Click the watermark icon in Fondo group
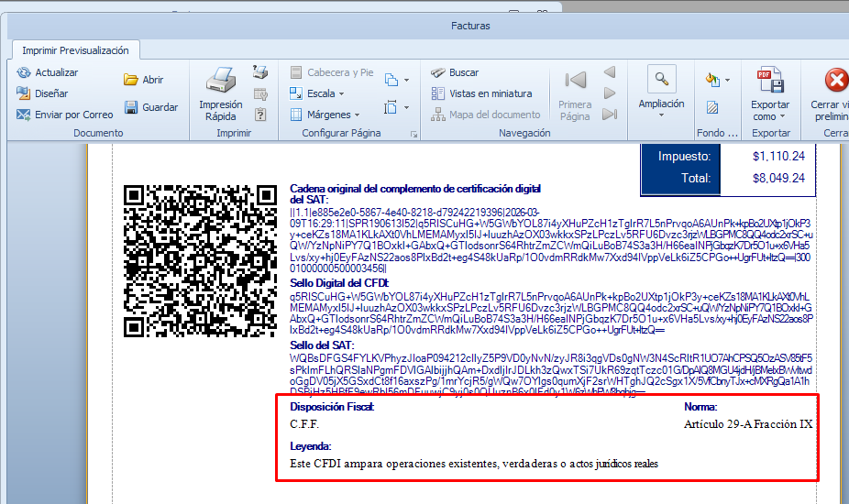This screenshot has width=849, height=504. coord(713,108)
